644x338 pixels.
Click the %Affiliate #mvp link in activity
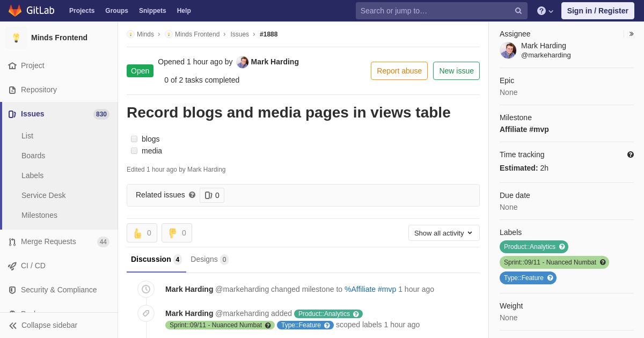point(370,289)
